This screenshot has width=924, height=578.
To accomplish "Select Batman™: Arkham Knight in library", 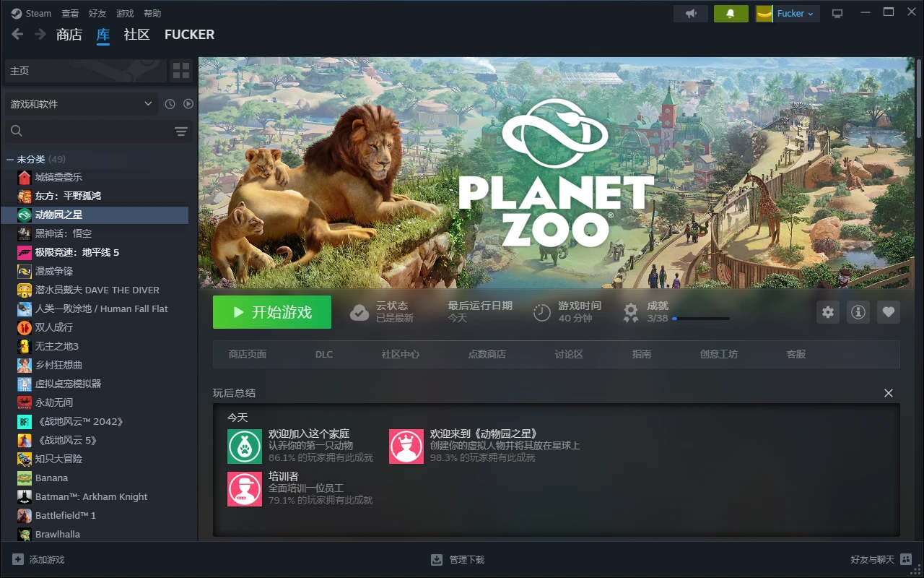I will (x=91, y=496).
